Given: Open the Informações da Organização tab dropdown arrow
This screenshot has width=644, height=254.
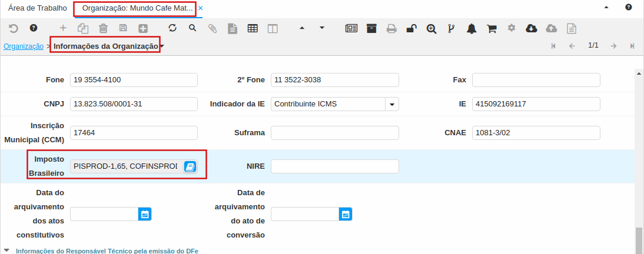Looking at the screenshot, I should 162,46.
